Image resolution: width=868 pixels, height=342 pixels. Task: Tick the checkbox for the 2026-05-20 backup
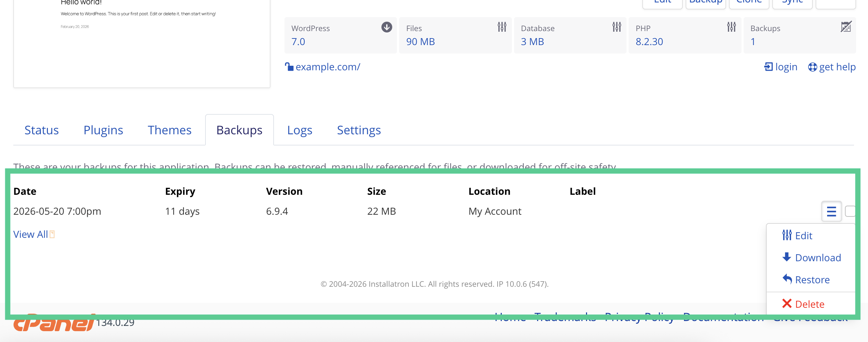click(x=850, y=211)
